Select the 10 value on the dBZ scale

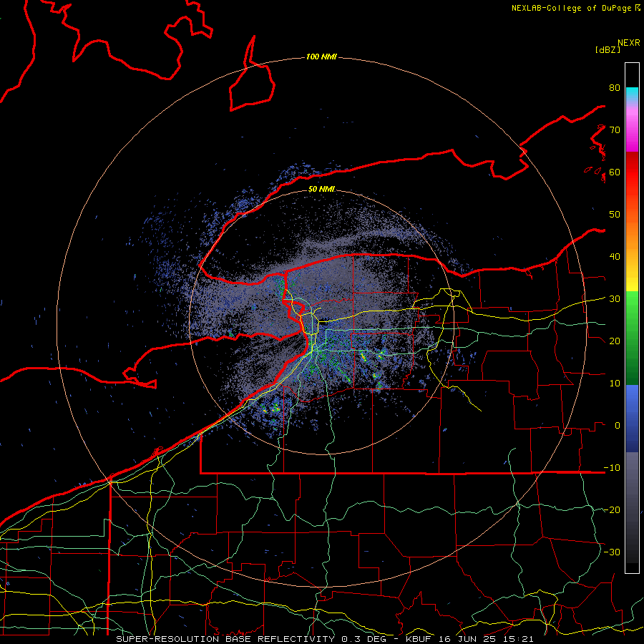(x=615, y=384)
